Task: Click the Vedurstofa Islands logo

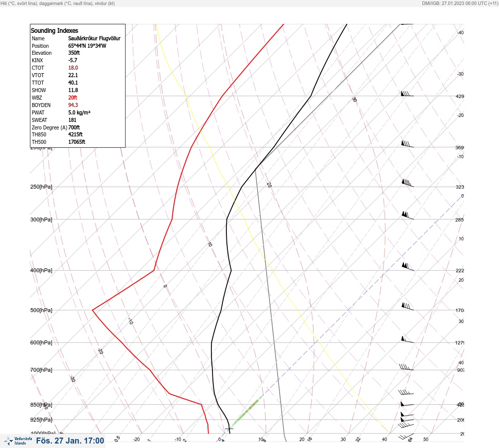Action: [x=18, y=441]
